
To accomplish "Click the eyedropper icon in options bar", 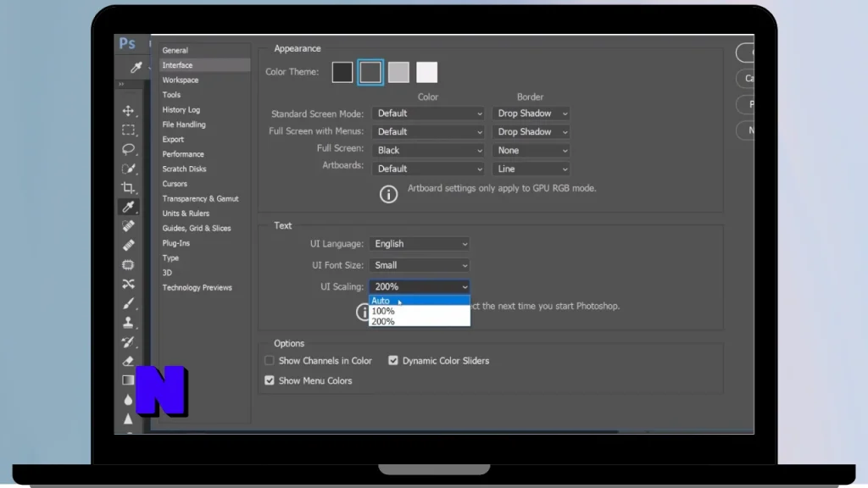I will (x=136, y=68).
